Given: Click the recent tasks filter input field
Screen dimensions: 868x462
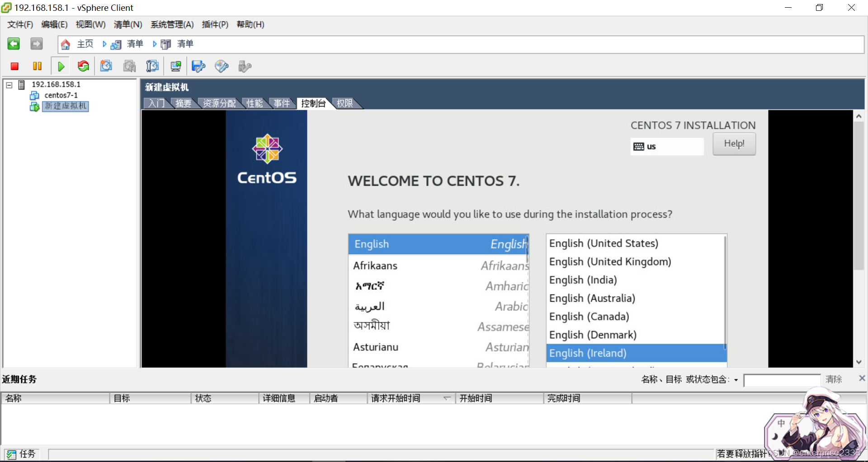Looking at the screenshot, I should [x=782, y=380].
